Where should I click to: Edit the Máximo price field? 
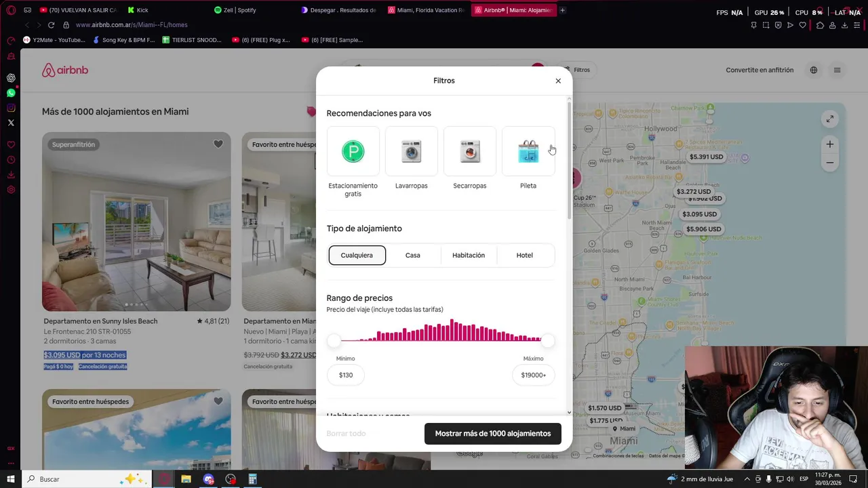[534, 375]
